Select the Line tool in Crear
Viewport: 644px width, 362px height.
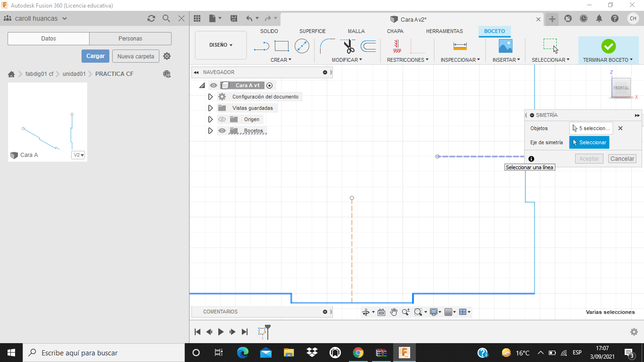(261, 46)
